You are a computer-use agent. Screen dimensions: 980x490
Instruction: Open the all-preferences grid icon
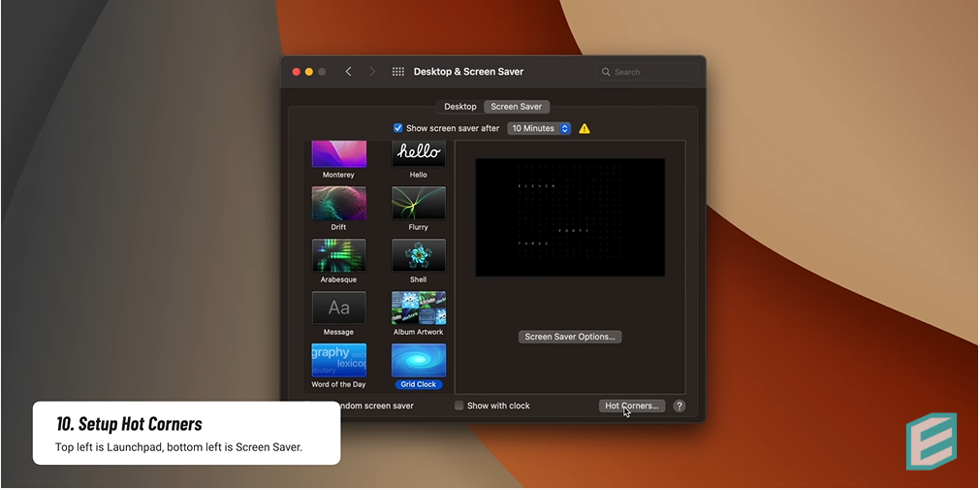point(398,72)
